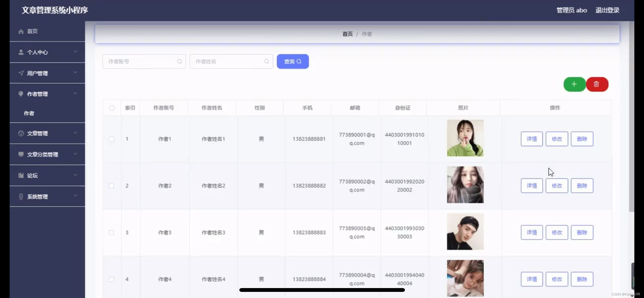
Task: Open the 作者 submenu item
Action: 29,113
